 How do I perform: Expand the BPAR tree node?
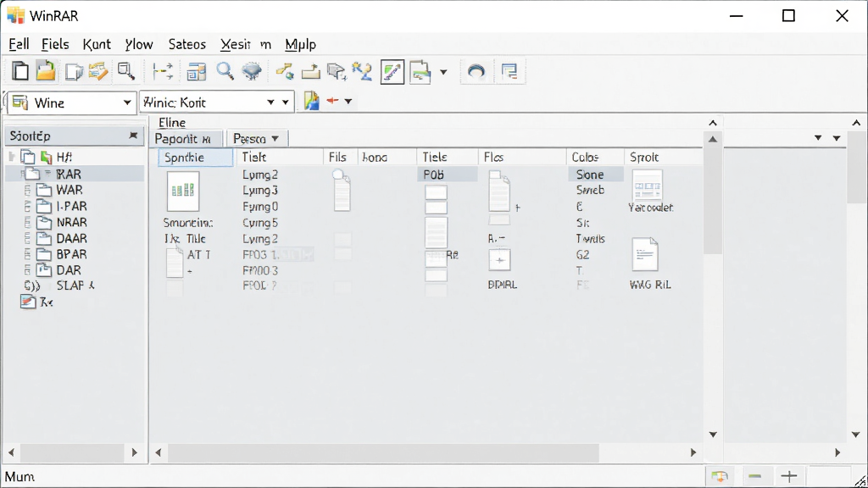[x=27, y=254]
